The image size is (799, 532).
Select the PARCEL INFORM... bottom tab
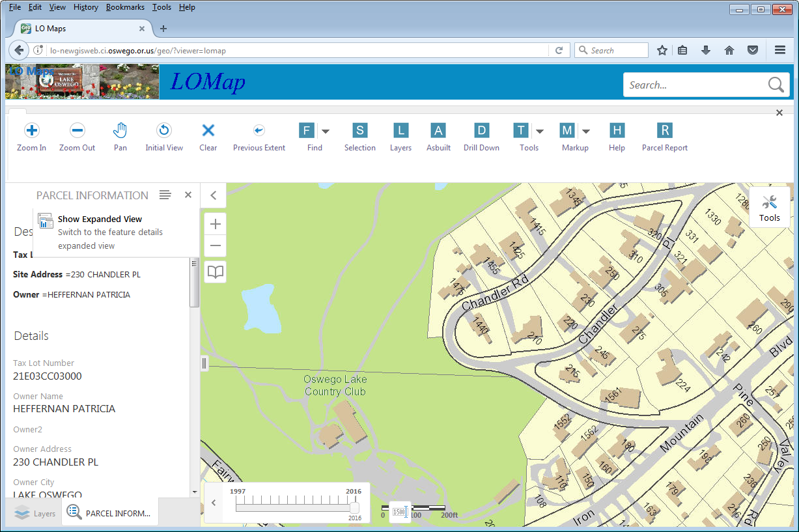coord(109,513)
